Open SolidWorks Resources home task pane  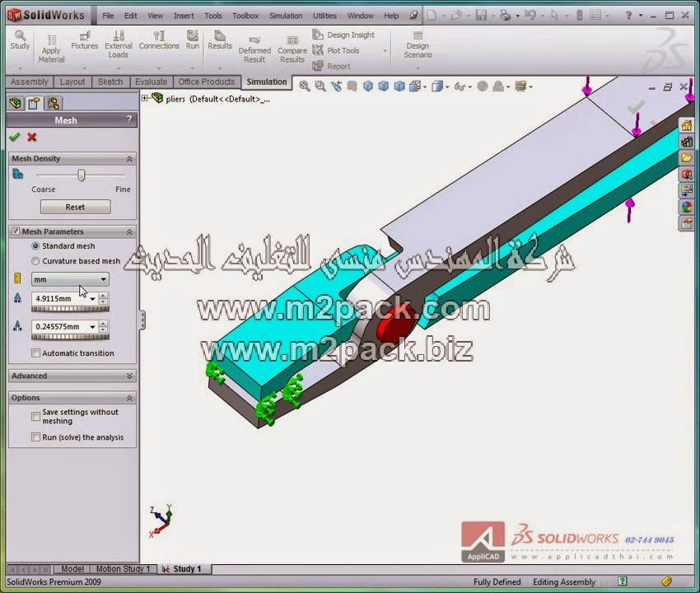[686, 125]
